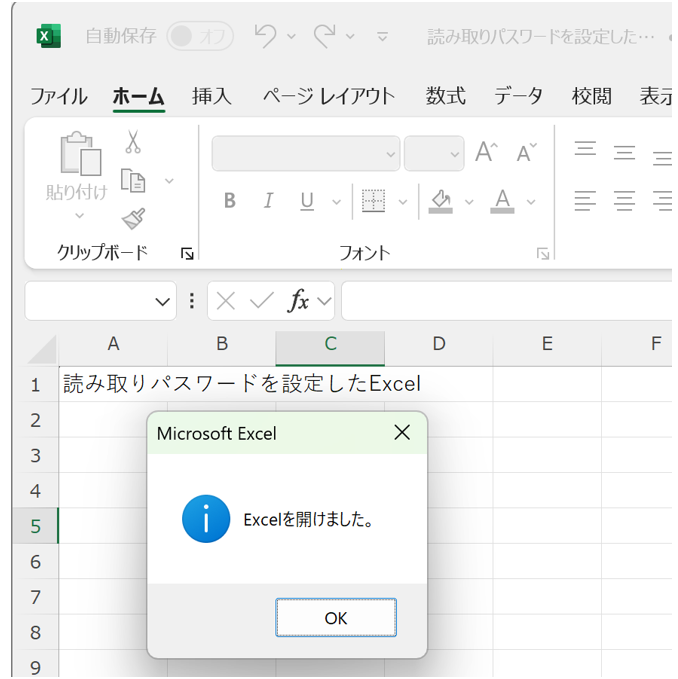Click the formula bar Cancel X icon
This screenshot has width=678, height=679.
(x=226, y=301)
